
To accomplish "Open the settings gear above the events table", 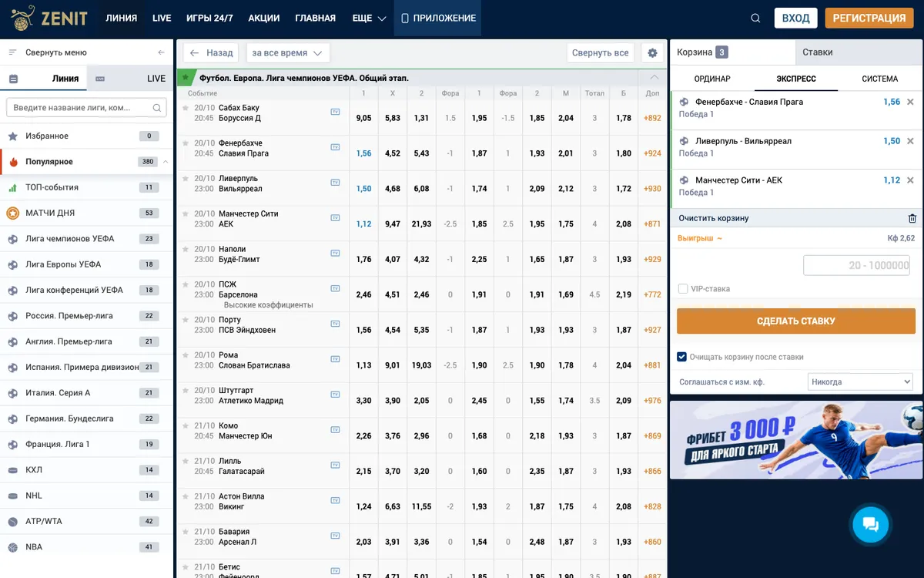I will [653, 53].
